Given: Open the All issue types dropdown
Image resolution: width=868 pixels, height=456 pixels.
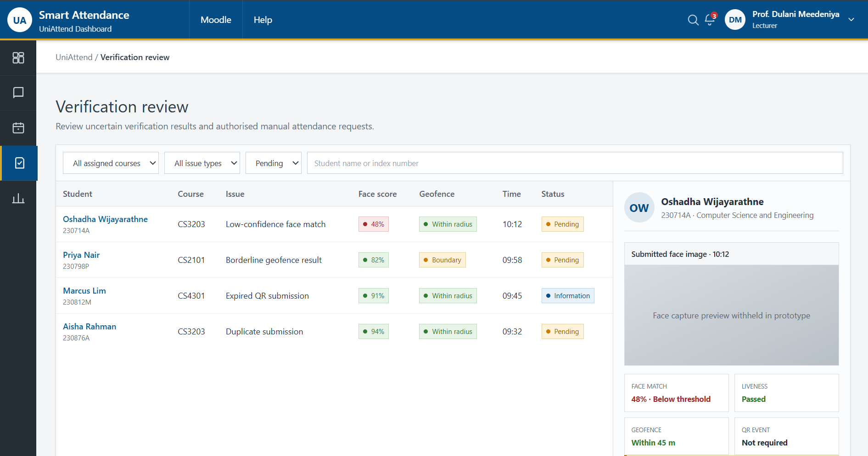Looking at the screenshot, I should tap(202, 163).
